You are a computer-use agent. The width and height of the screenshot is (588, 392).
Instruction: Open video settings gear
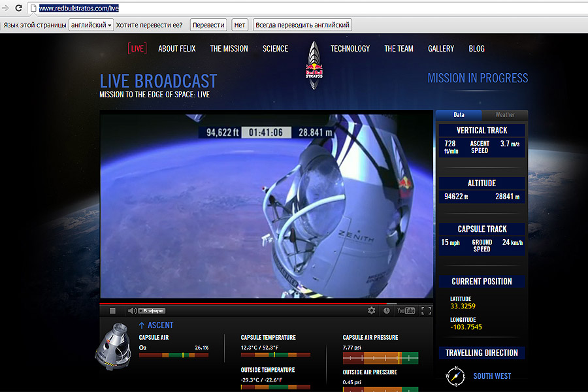point(371,310)
